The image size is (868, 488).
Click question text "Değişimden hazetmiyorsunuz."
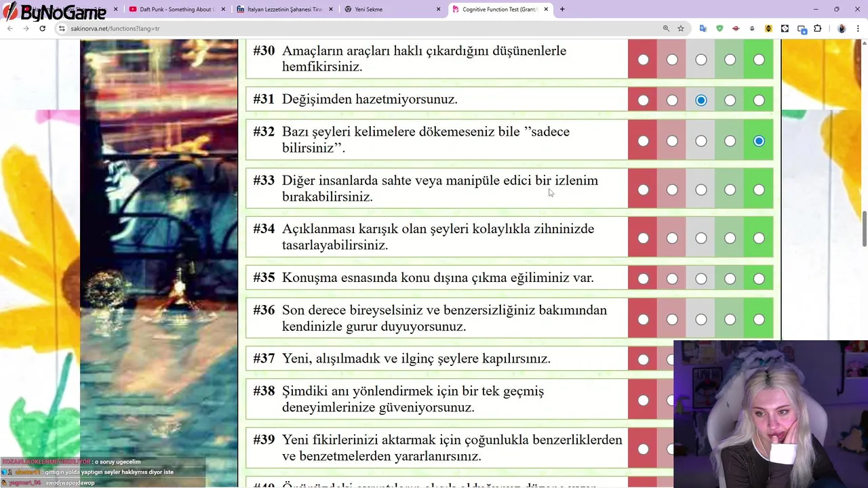[370, 100]
